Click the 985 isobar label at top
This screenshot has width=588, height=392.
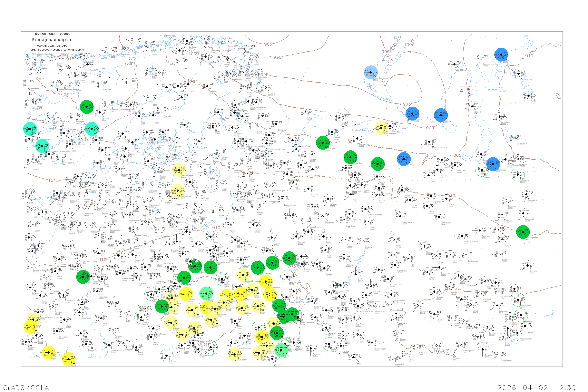pyautogui.click(x=268, y=44)
